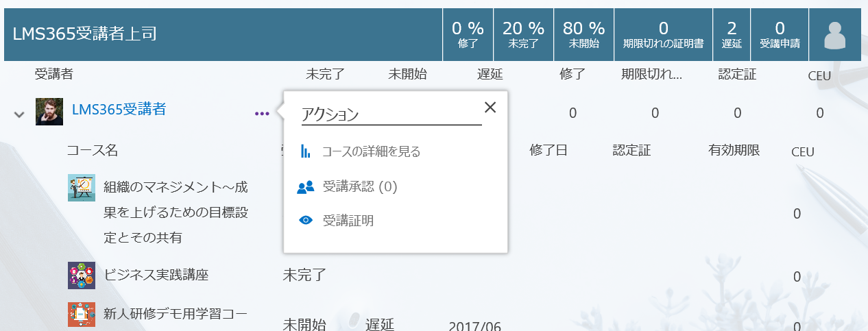This screenshot has width=868, height=331.
Task: Click the 0 受講申請 enrollment requests tile
Action: 780,35
